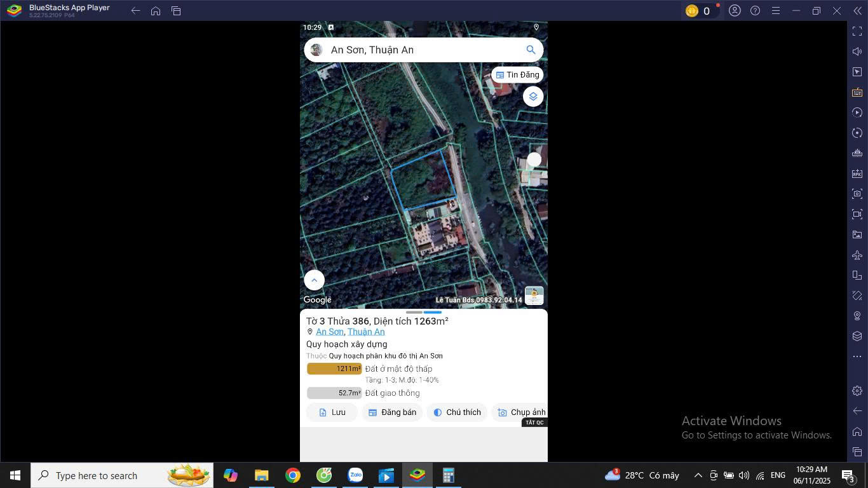868x488 pixels.
Task: Tap the search magnifier icon
Action: [x=531, y=50]
